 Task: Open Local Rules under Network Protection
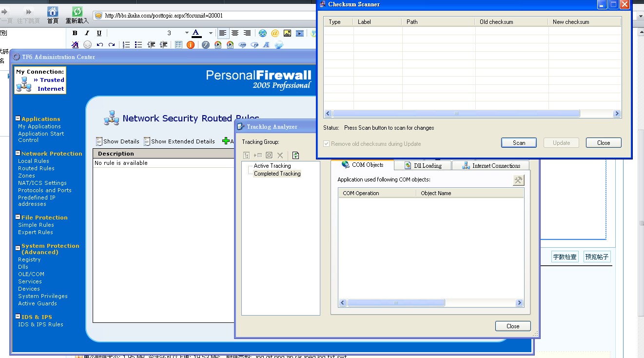[34, 161]
